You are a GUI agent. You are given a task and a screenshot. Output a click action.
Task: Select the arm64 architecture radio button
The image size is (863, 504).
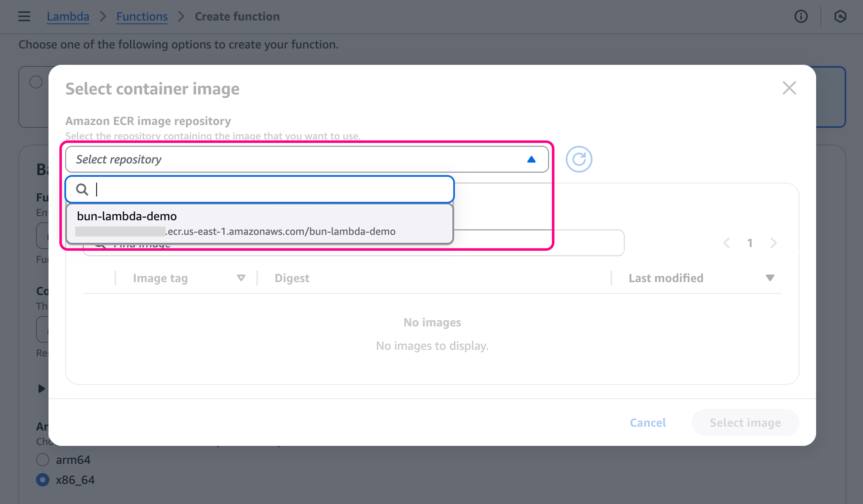pos(42,460)
